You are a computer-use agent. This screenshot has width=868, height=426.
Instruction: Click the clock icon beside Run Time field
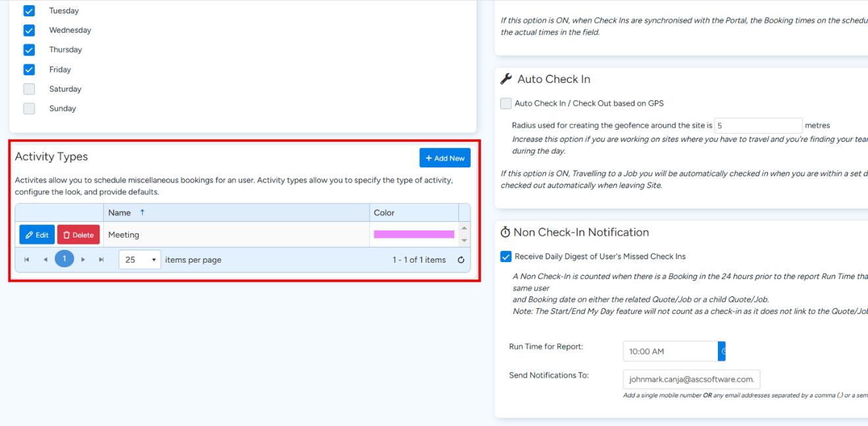click(723, 352)
